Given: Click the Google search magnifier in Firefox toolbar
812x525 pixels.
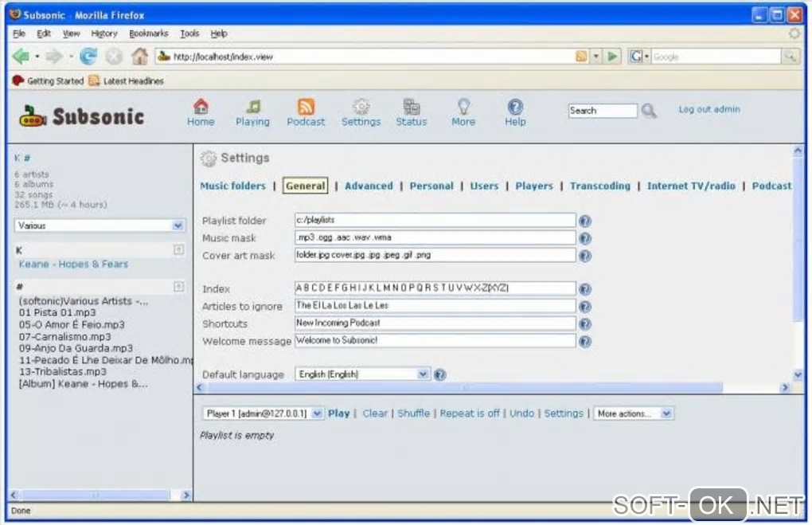Looking at the screenshot, I should (x=790, y=56).
